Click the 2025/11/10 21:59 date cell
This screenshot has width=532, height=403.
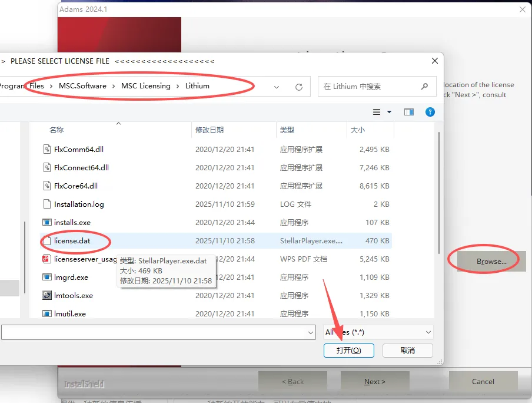point(225,204)
